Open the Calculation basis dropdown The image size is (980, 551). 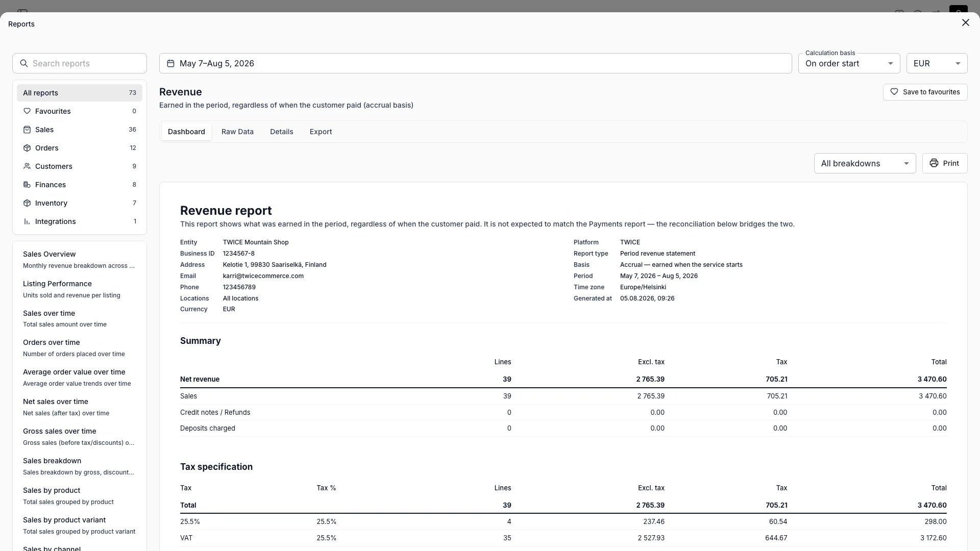tap(849, 63)
